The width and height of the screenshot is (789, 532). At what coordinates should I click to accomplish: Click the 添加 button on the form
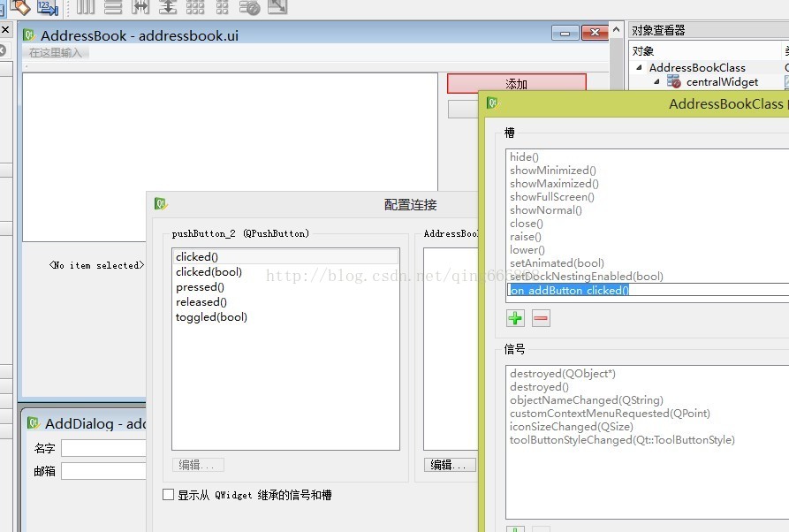click(516, 84)
